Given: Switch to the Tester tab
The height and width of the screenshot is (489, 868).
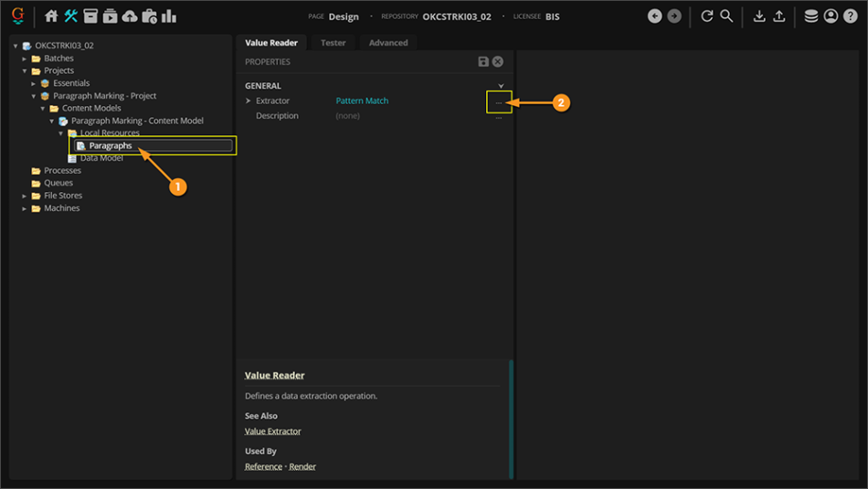Looking at the screenshot, I should (333, 43).
